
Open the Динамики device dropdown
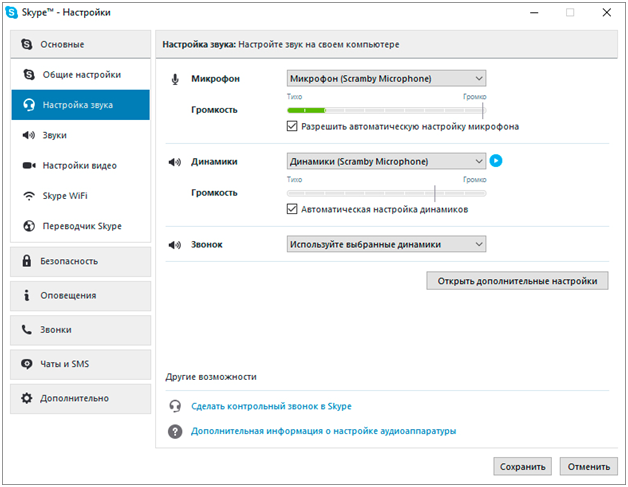(386, 161)
